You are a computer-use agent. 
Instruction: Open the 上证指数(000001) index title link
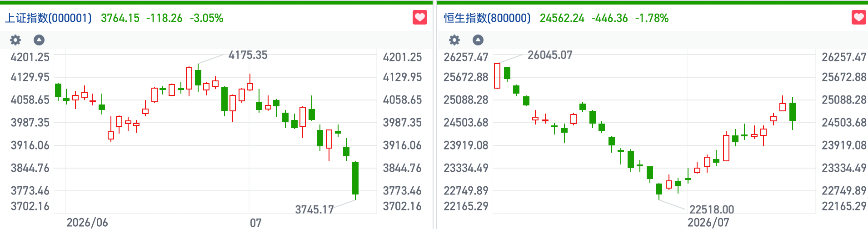click(x=48, y=18)
